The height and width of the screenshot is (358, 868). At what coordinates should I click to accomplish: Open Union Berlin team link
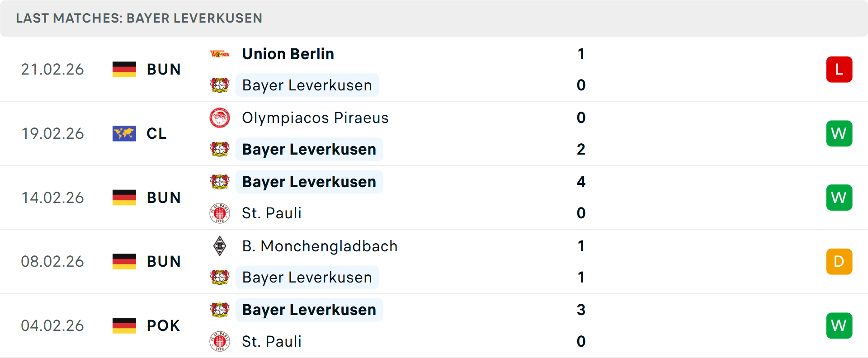288,54
